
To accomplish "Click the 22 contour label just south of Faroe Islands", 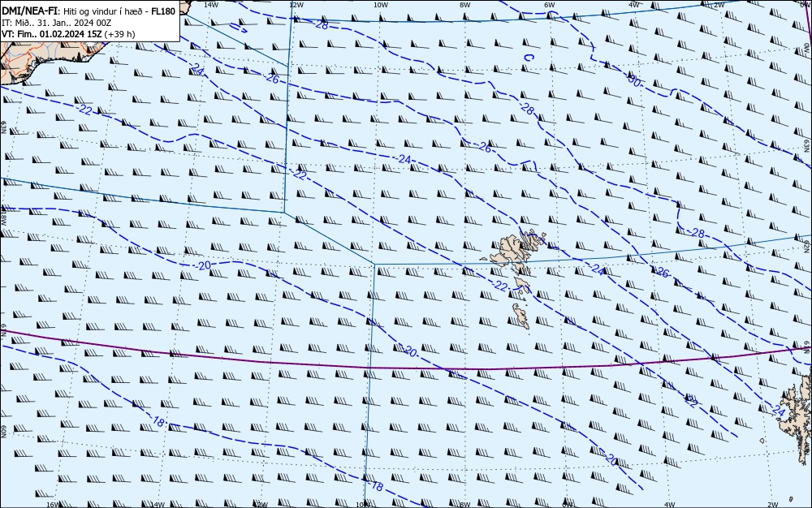I will coord(499,286).
